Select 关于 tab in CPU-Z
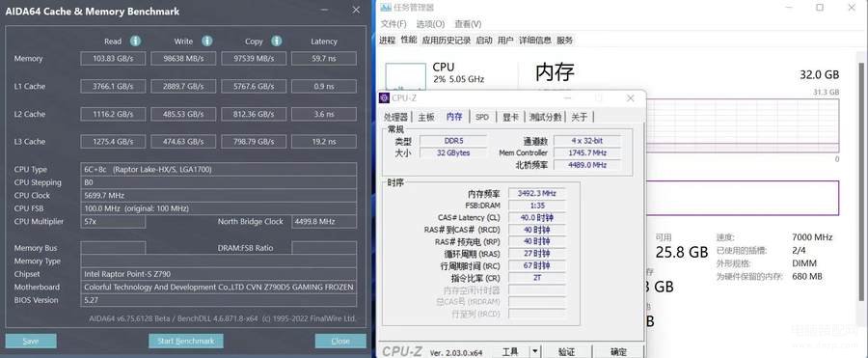The width and height of the screenshot is (868, 358). 580,117
